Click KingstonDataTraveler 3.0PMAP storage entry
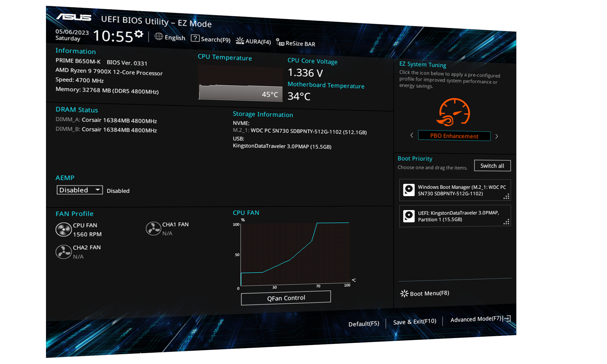The image size is (607, 364). pos(282,146)
